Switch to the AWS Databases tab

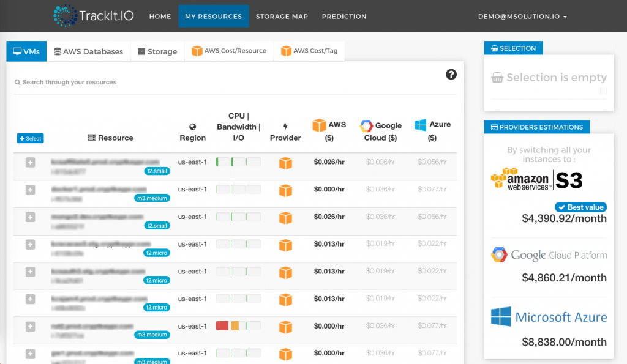pyautogui.click(x=89, y=51)
